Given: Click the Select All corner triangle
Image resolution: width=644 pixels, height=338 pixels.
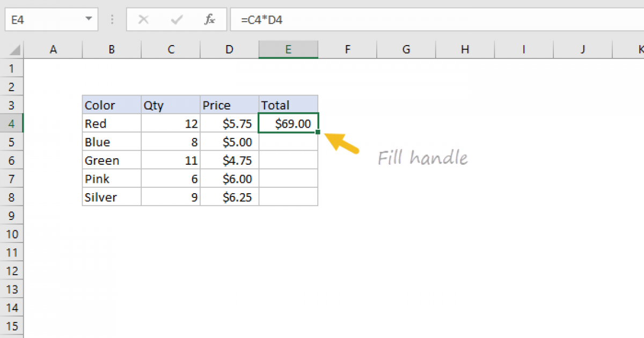Looking at the screenshot, I should 16,50.
